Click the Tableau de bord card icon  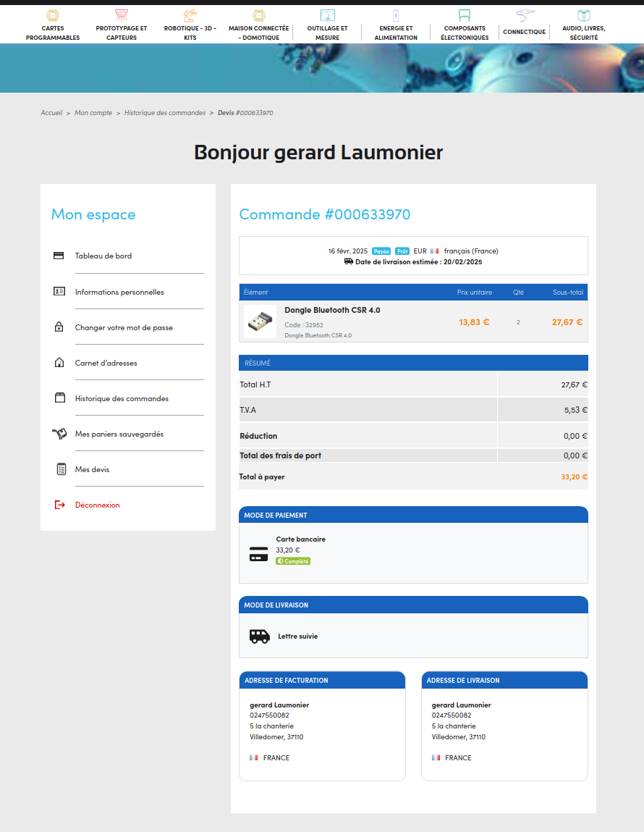59,256
